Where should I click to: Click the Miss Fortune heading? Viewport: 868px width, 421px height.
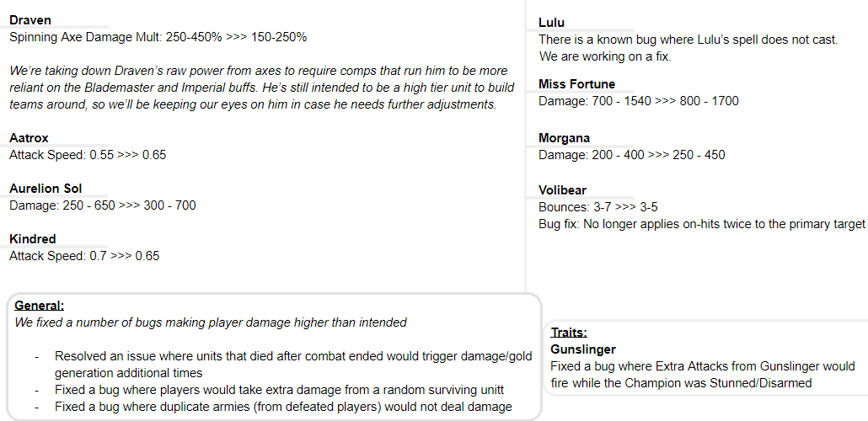pyautogui.click(x=576, y=84)
